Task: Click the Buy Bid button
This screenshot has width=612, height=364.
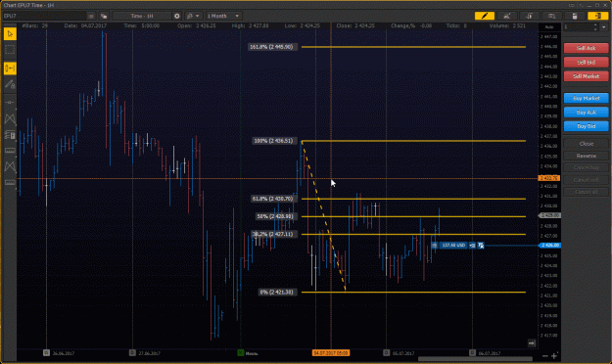Action: pyautogui.click(x=586, y=126)
